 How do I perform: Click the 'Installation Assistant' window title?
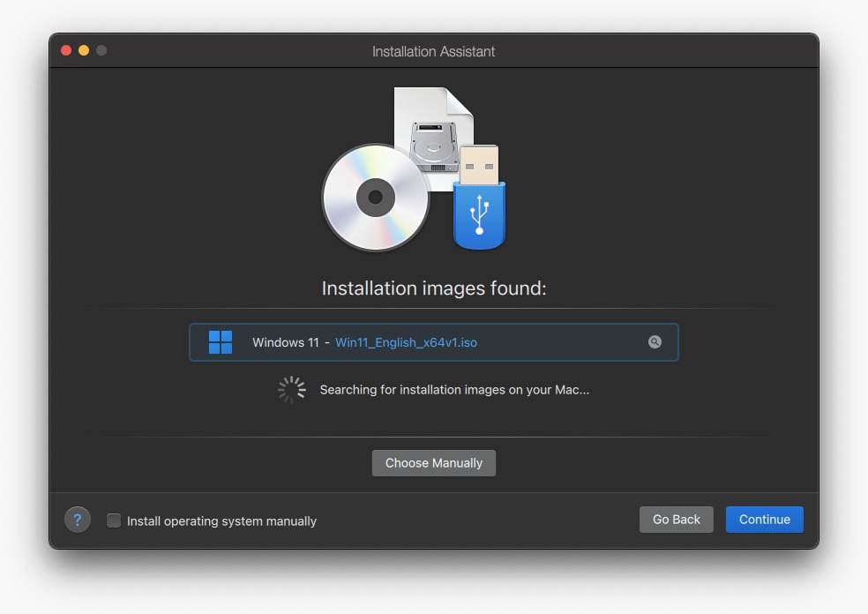click(433, 51)
